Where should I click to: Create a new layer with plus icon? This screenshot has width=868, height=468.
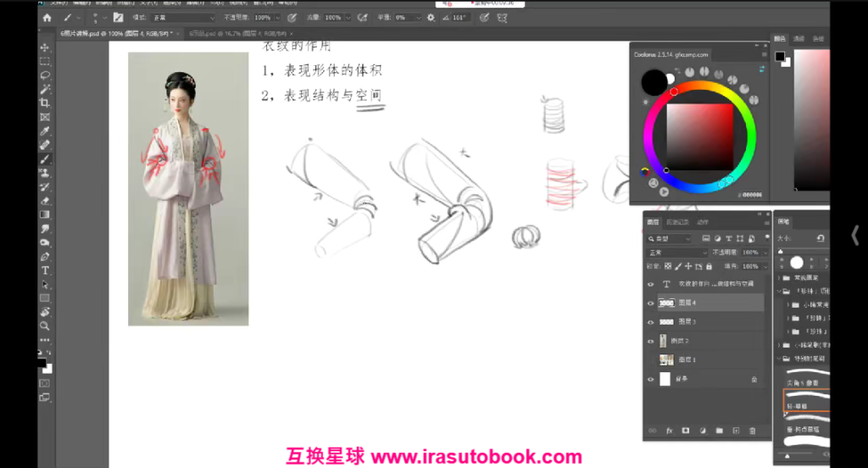[736, 431]
